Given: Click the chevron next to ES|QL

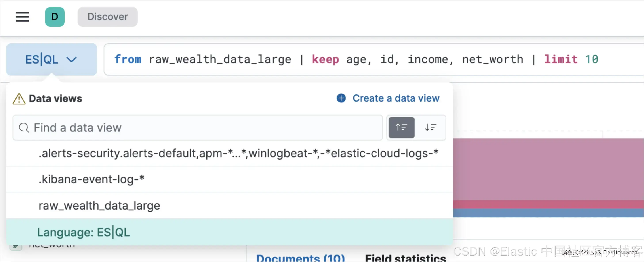Looking at the screenshot, I should coord(72,60).
